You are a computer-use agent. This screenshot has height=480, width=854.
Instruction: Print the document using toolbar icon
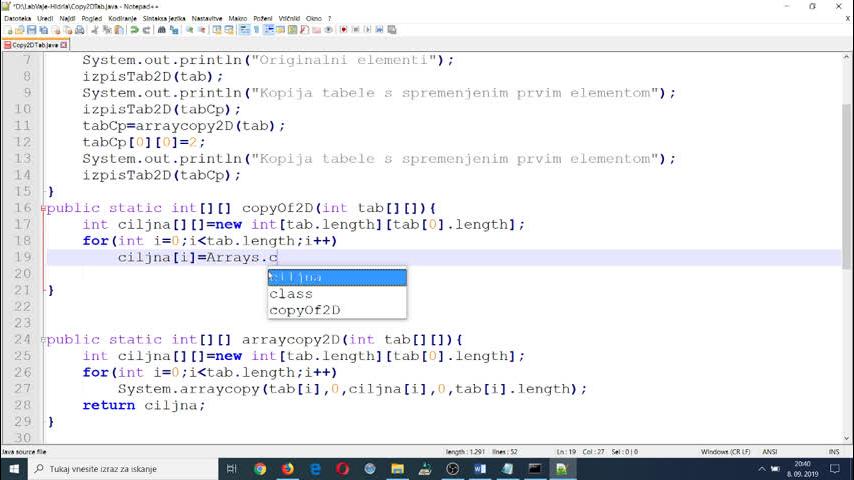(x=80, y=29)
